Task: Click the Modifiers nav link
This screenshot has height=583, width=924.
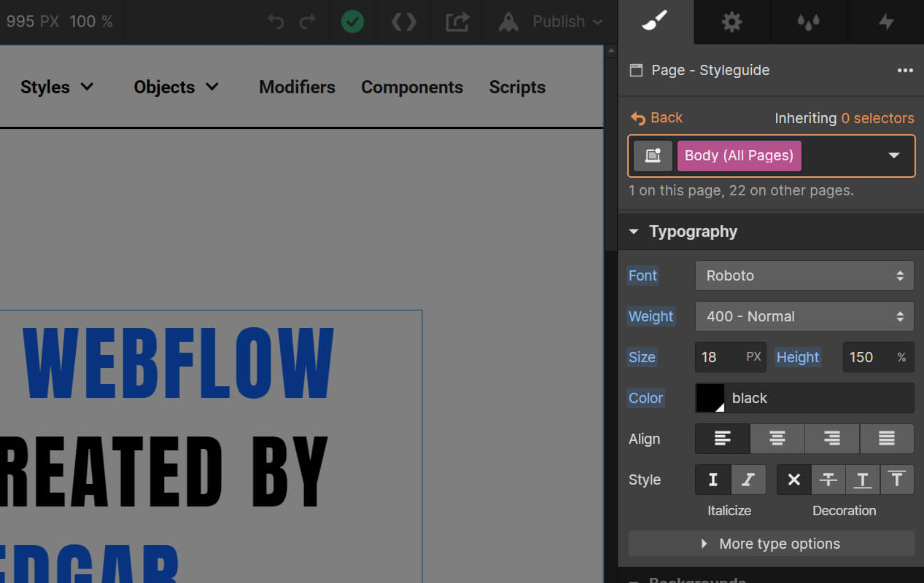Action: pos(297,87)
